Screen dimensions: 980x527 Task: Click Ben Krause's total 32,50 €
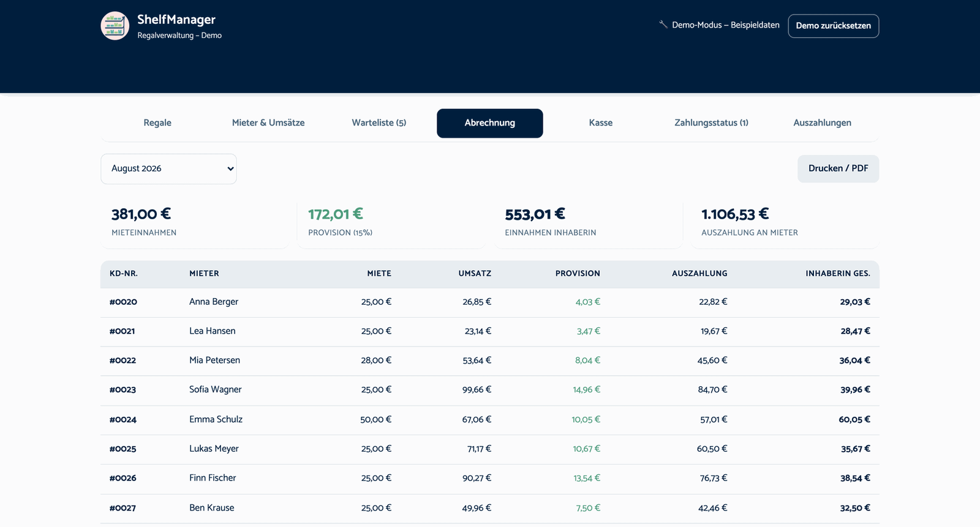(855, 508)
